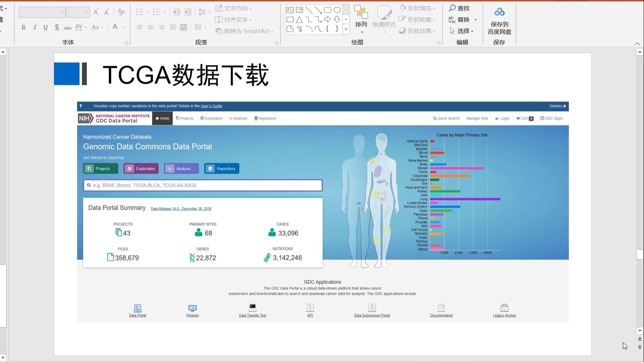644x362 pixels.
Task: Click Convert to SmartArt (转换为 SmartArt)
Action: tap(244, 31)
